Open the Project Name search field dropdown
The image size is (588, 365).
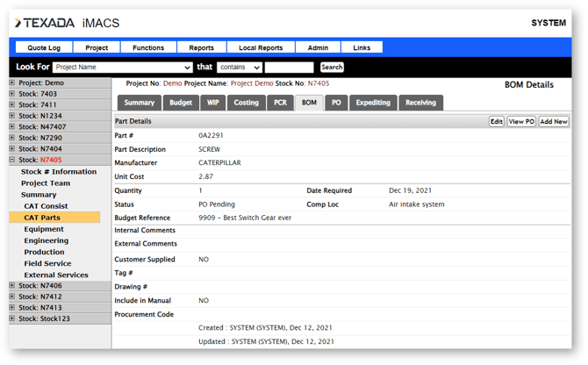[122, 68]
